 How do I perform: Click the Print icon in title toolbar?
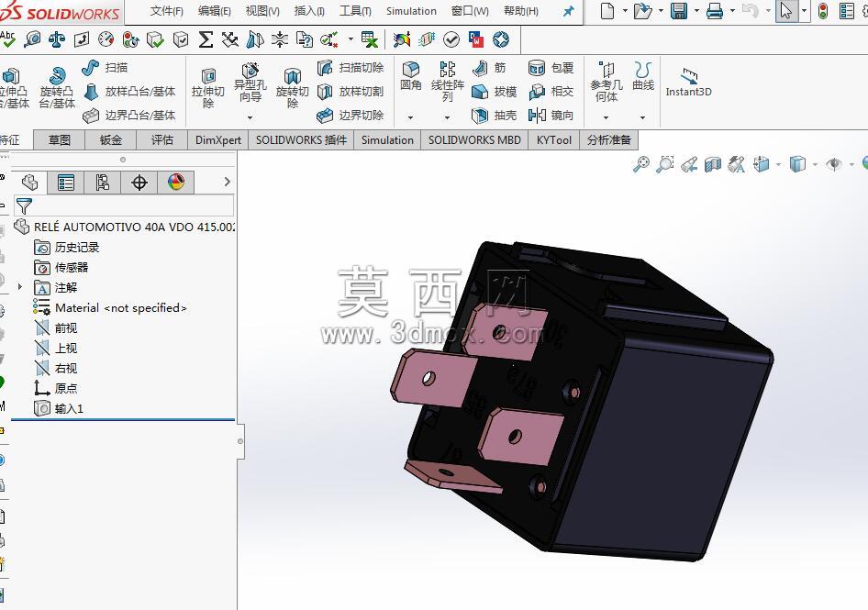pos(715,11)
